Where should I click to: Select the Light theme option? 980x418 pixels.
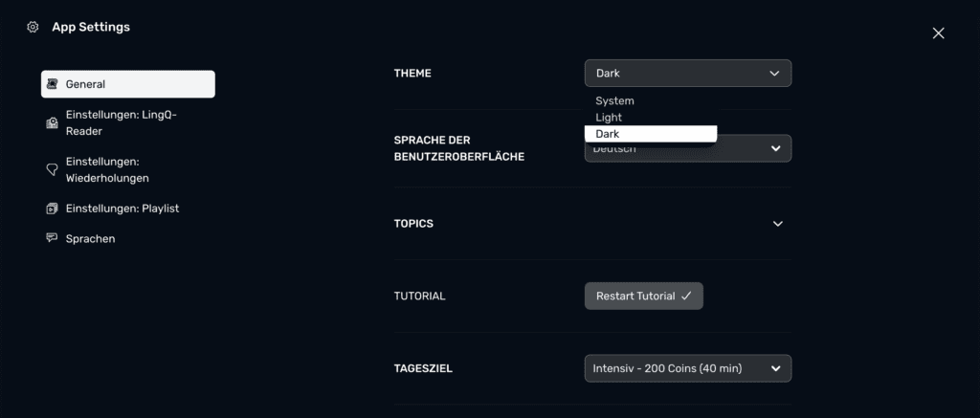pyautogui.click(x=609, y=118)
